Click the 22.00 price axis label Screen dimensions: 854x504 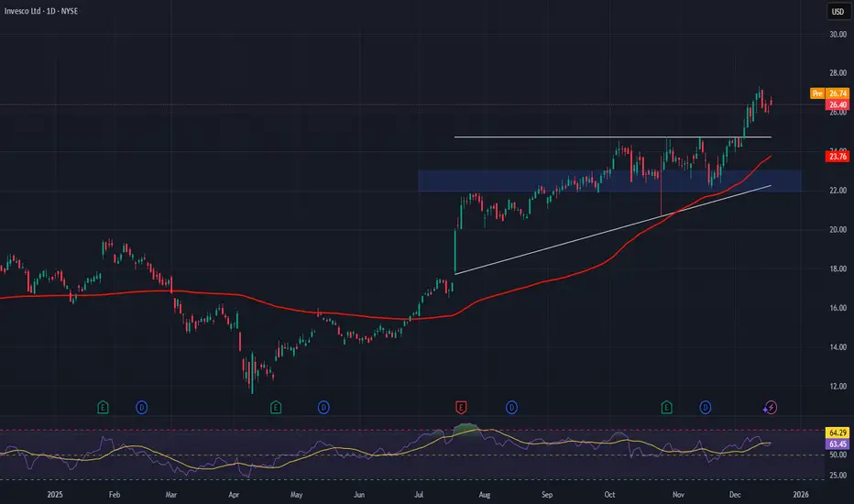pos(838,191)
